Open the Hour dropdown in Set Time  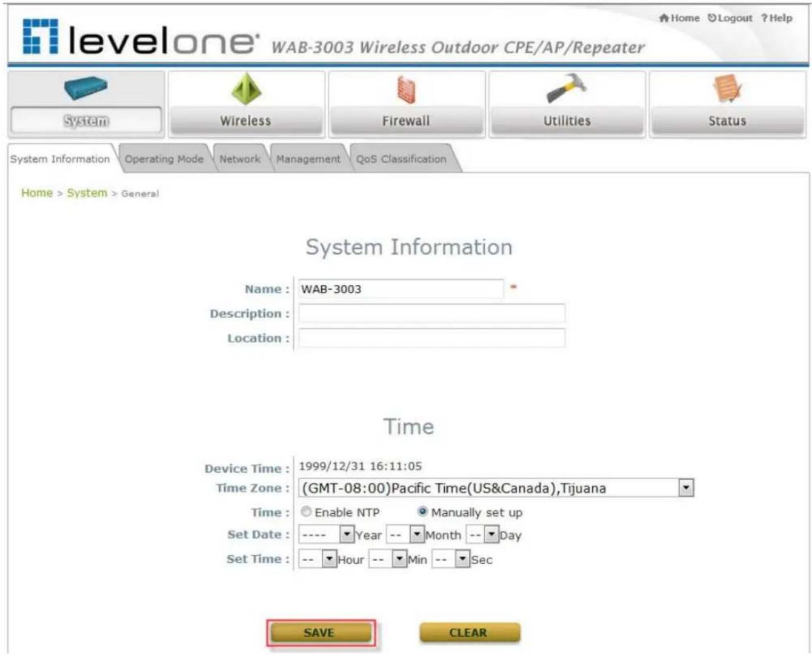click(318, 559)
